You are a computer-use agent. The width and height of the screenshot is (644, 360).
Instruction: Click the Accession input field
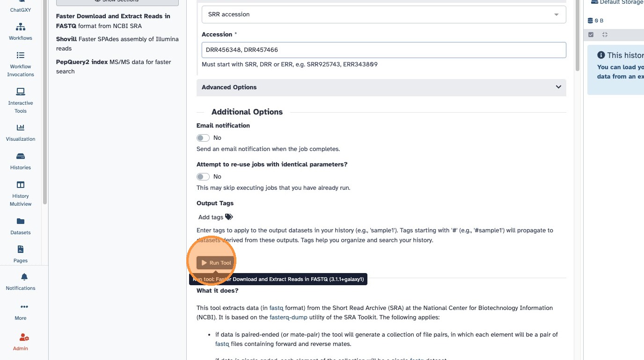384,50
